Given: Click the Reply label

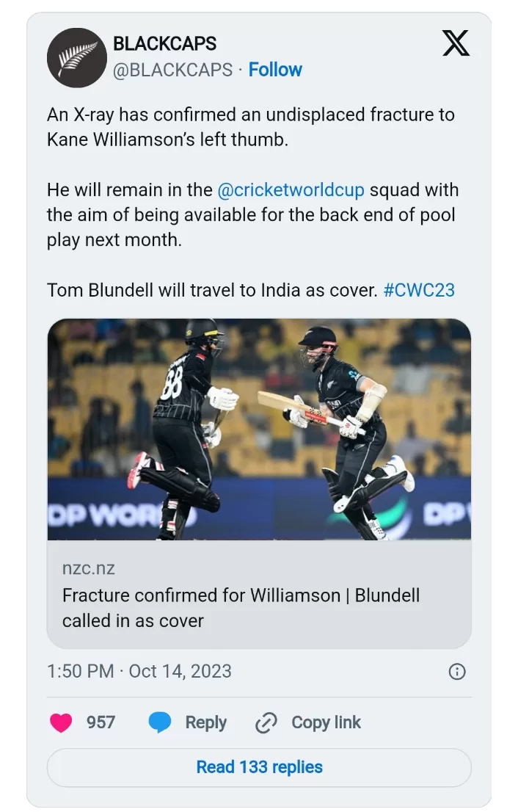Looking at the screenshot, I should [206, 722].
